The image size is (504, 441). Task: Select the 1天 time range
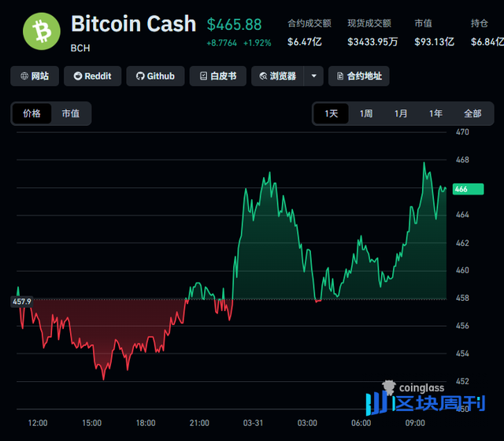(x=331, y=113)
